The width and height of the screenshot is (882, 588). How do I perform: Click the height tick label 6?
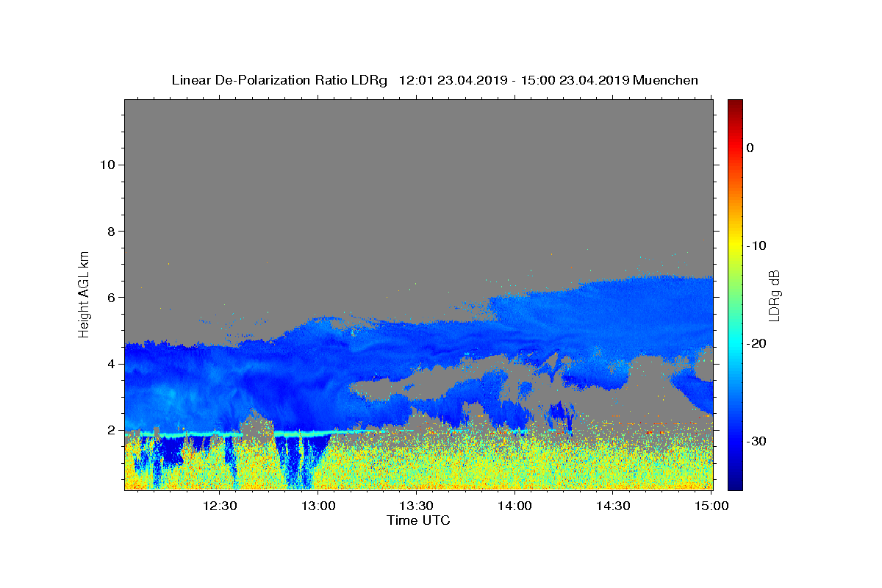click(111, 297)
